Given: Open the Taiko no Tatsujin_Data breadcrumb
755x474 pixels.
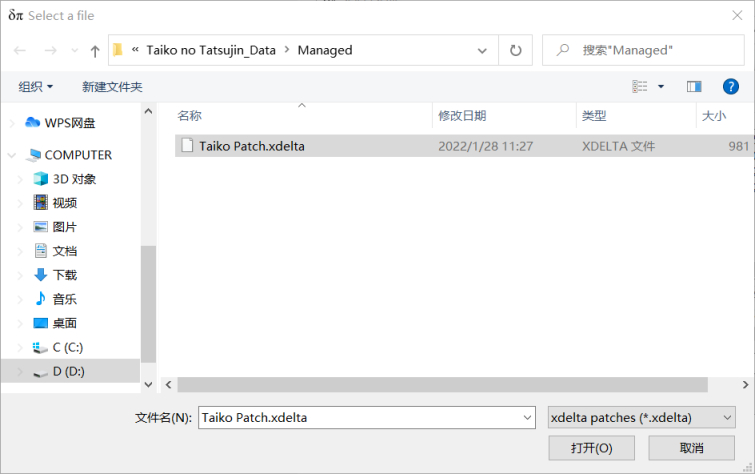Looking at the screenshot, I should 211,50.
